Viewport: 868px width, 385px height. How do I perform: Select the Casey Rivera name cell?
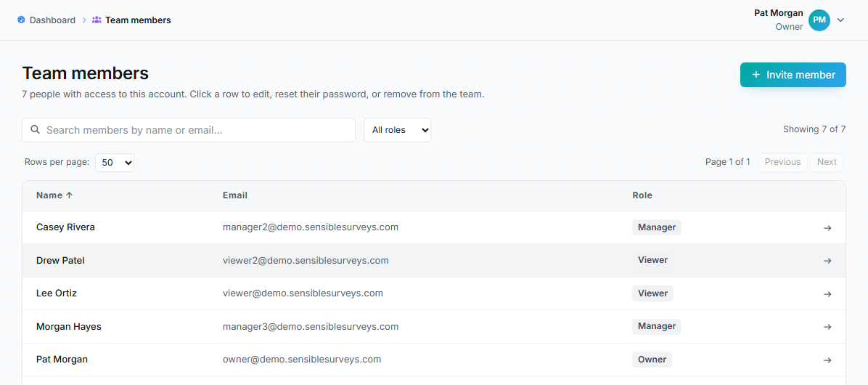pyautogui.click(x=65, y=227)
